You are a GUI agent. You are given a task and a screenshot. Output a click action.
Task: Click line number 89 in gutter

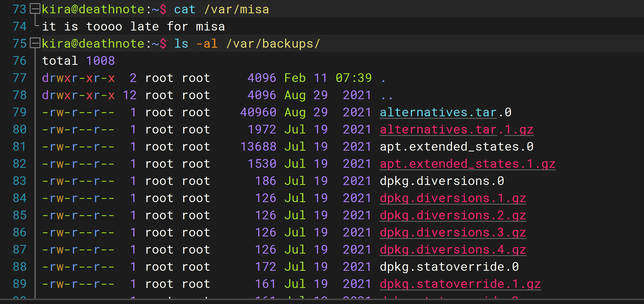[x=20, y=284]
